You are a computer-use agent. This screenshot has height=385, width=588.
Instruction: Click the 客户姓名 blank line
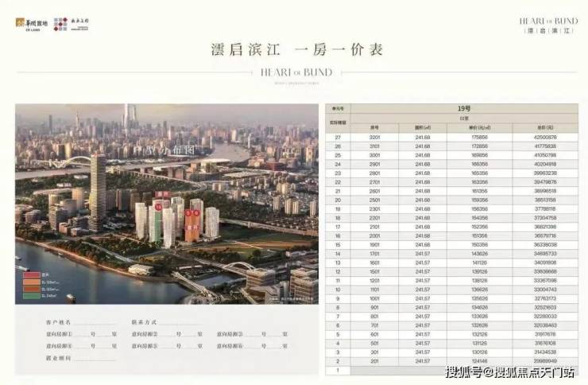pos(95,323)
